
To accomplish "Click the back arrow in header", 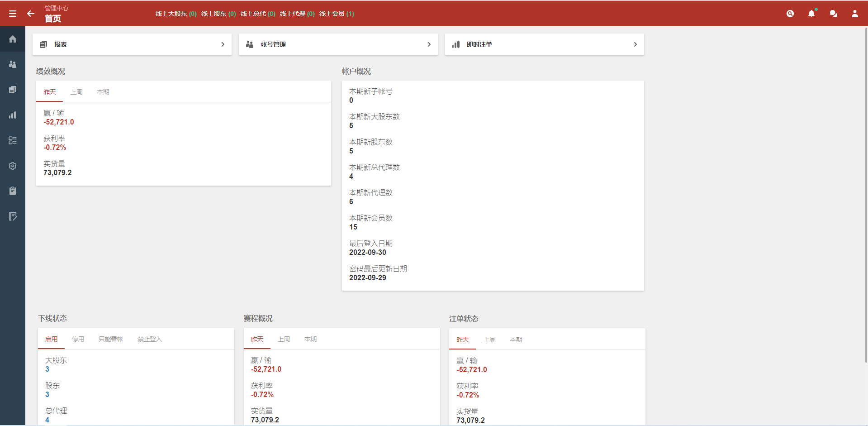I will [30, 14].
